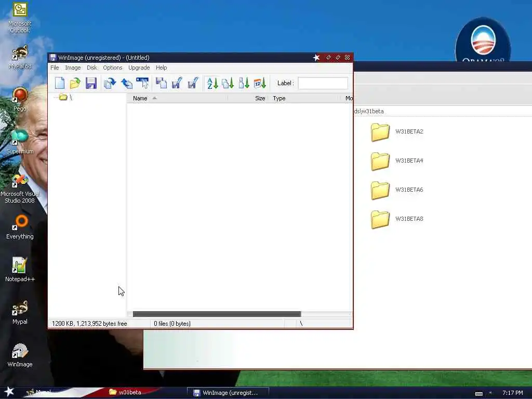532x399 pixels.
Task: Open W31BETA8 folder in explorer window
Action: 397,219
